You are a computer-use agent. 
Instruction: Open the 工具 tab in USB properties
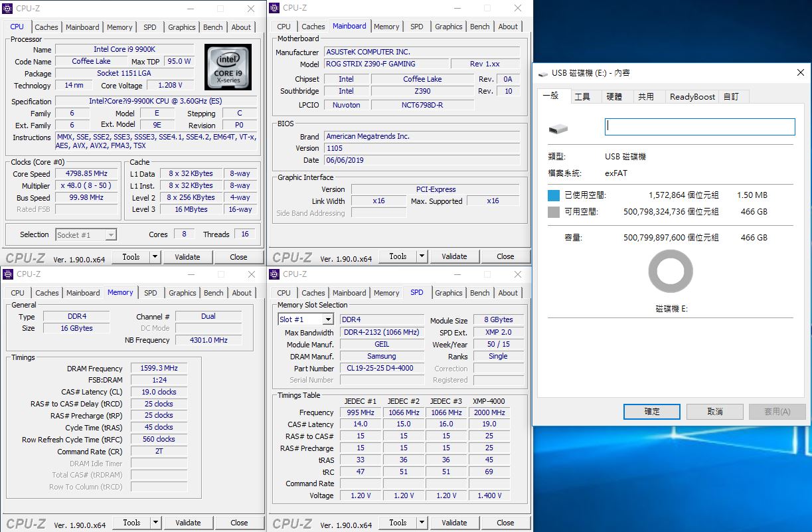click(582, 97)
